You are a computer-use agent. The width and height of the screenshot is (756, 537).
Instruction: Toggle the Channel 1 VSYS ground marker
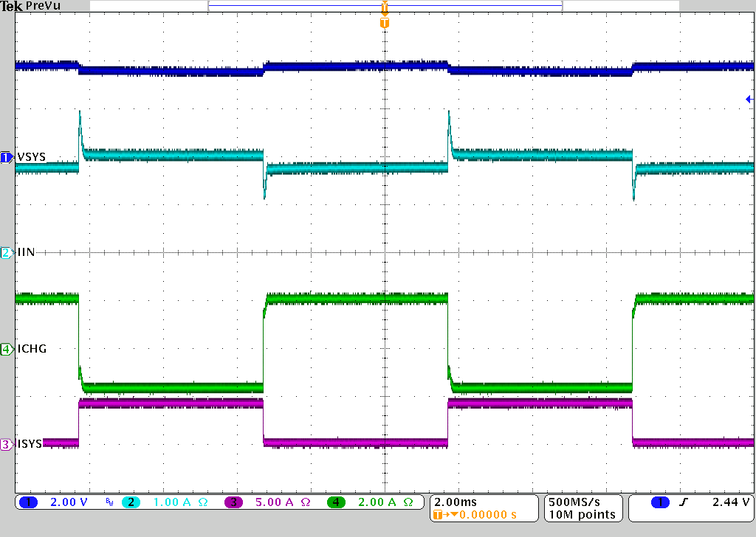6,157
